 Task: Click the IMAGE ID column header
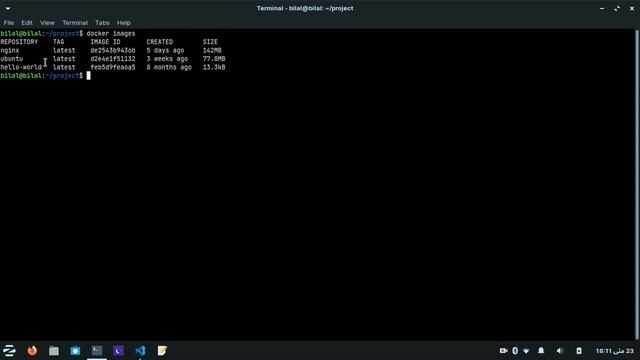(x=105, y=42)
